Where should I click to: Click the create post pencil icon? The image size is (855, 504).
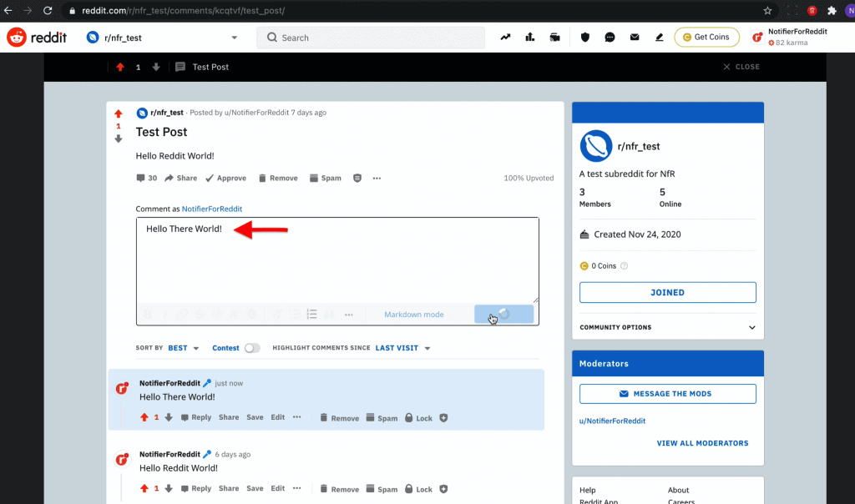[x=660, y=38]
